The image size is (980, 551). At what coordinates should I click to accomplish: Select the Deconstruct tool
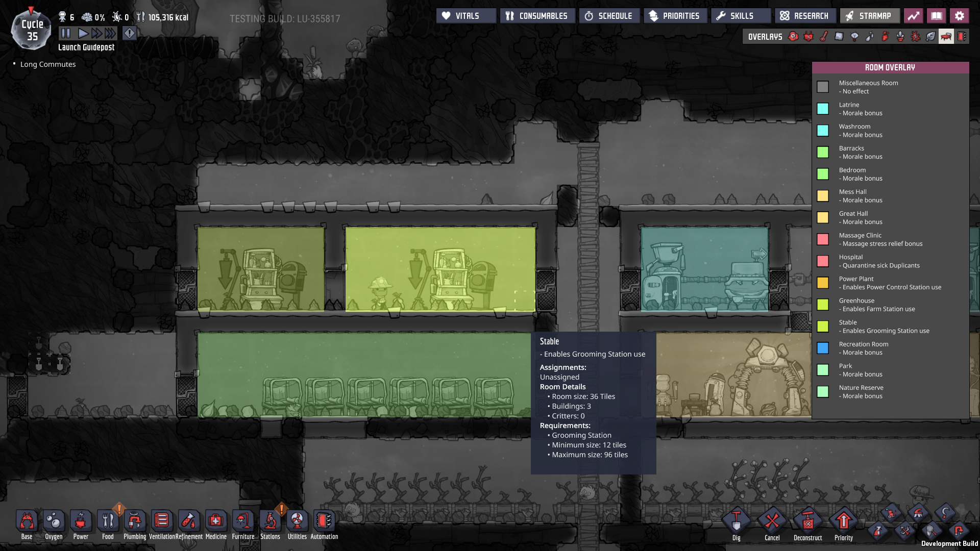[807, 521]
